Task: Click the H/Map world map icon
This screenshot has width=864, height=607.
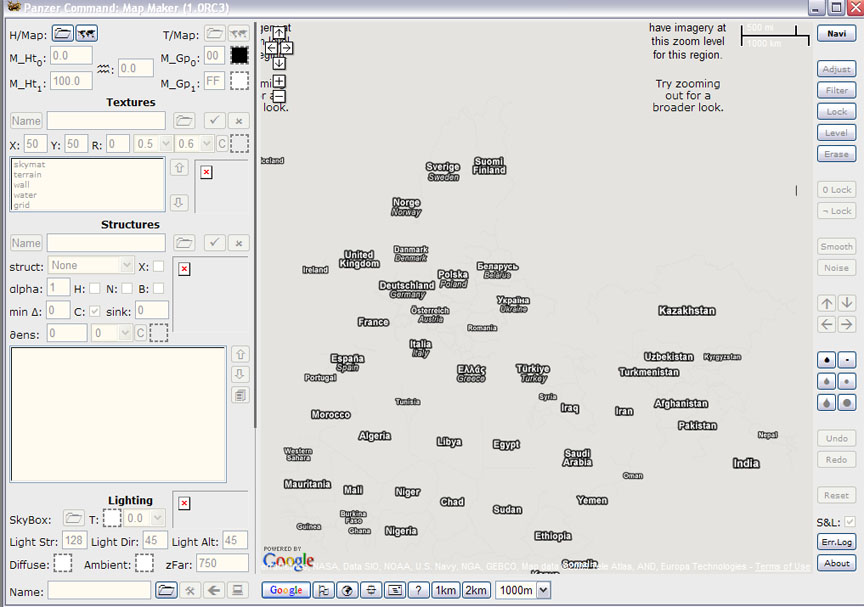Action: 87,34
